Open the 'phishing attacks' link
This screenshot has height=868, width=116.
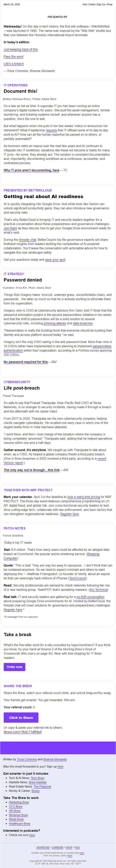click(55, 323)
